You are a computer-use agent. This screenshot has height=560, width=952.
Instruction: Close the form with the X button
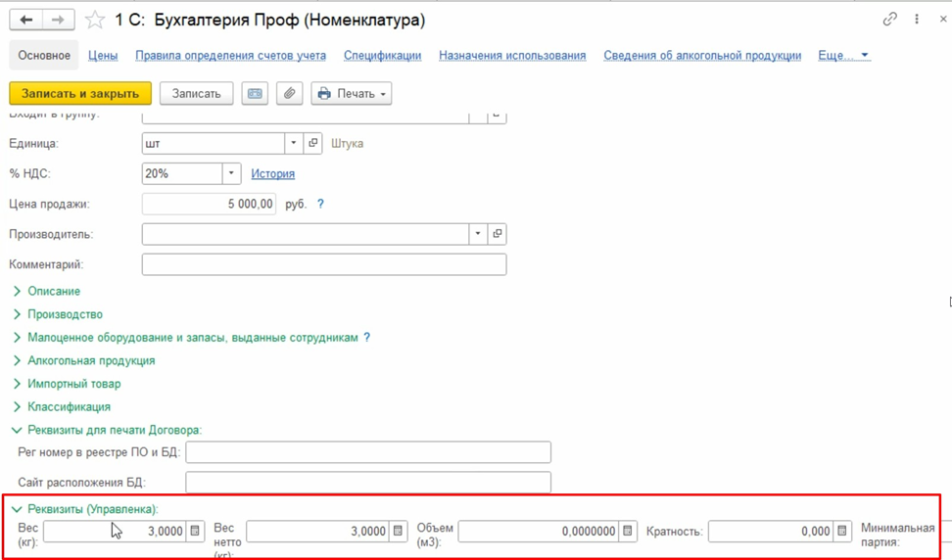943,20
